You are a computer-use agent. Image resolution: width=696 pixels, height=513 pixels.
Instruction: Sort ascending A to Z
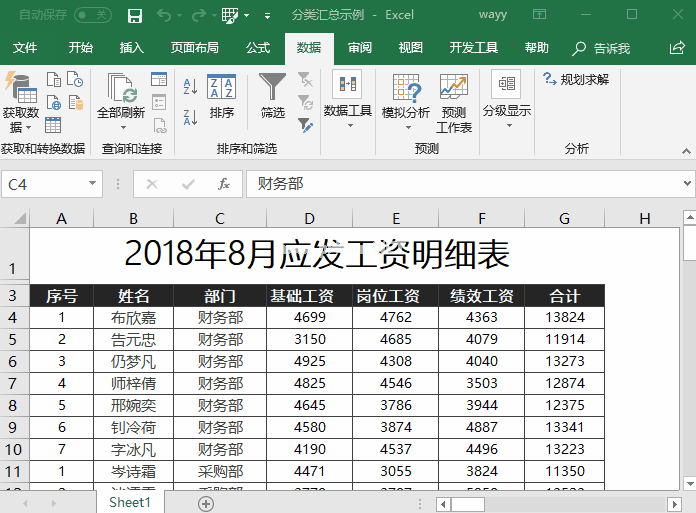[190, 87]
